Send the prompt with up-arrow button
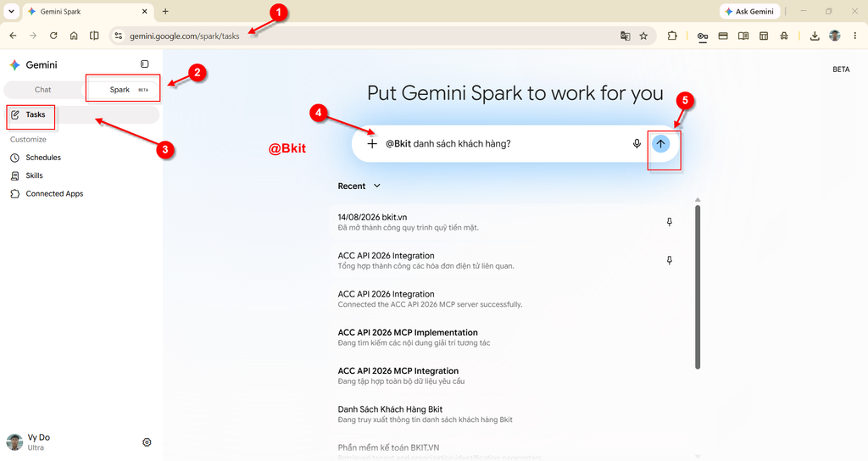The width and height of the screenshot is (868, 461). [660, 144]
